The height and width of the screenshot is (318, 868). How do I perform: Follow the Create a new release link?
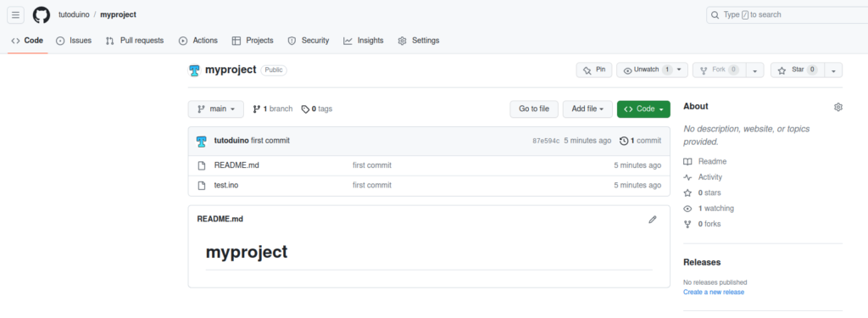point(714,292)
